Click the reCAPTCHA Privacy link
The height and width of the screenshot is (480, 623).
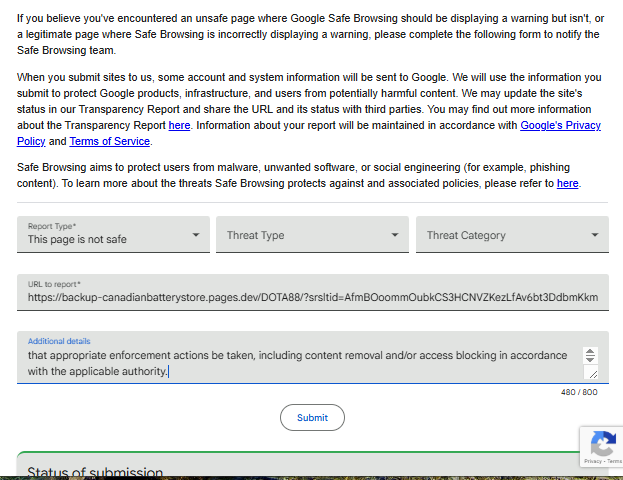tap(593, 461)
